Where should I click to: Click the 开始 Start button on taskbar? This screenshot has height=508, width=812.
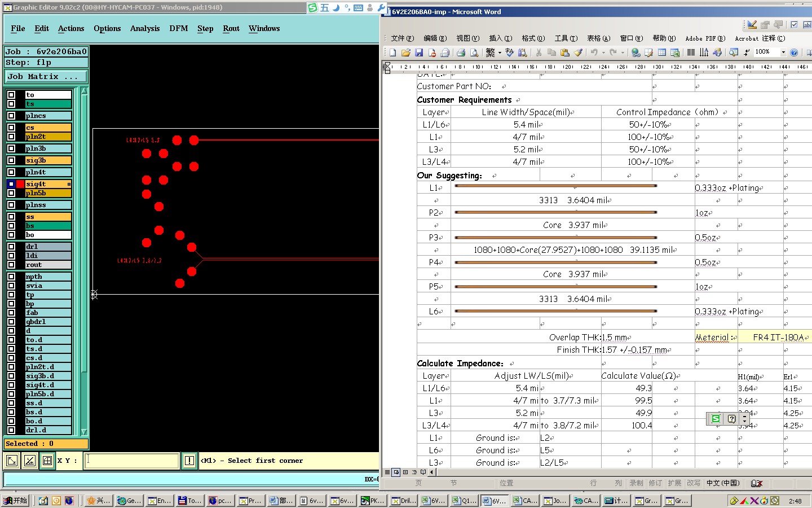click(16, 501)
